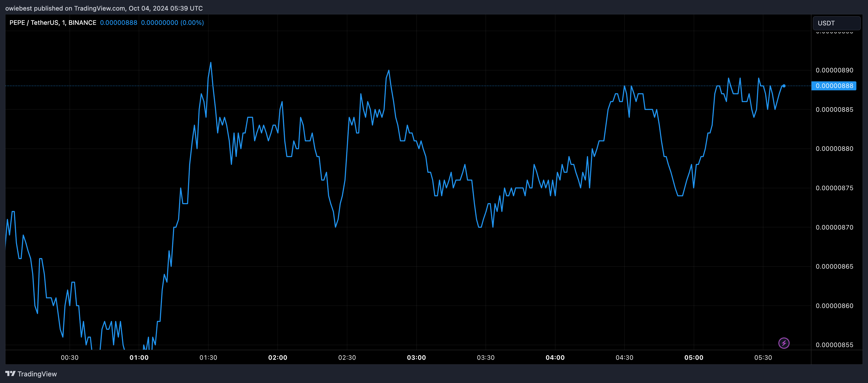Click the 0.00000860 price scale label
868x383 pixels.
click(834, 306)
